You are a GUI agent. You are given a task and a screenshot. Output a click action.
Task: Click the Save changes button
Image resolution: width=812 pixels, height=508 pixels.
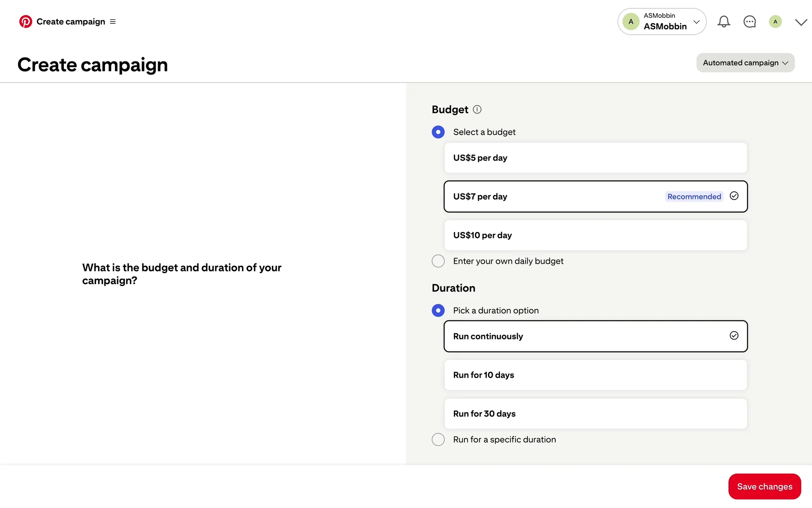point(764,486)
